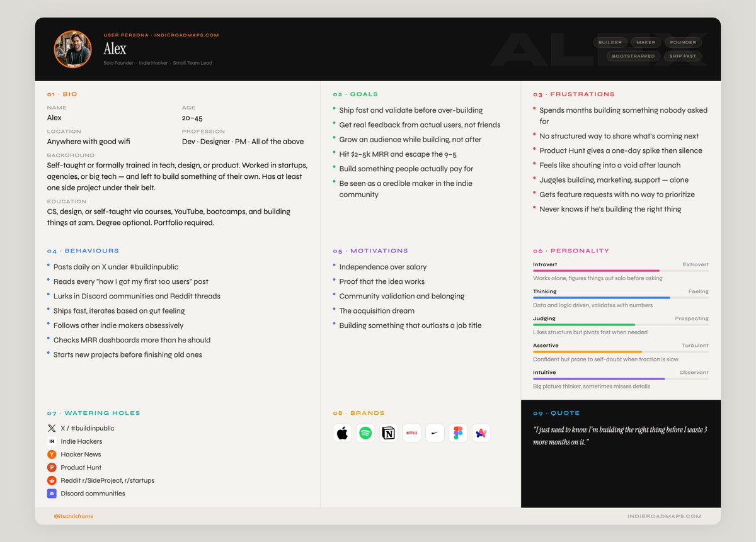Screen dimensions: 756x542
Task: Click behaviour 'Checks MRR dashboards more than he should'
Action: point(132,340)
